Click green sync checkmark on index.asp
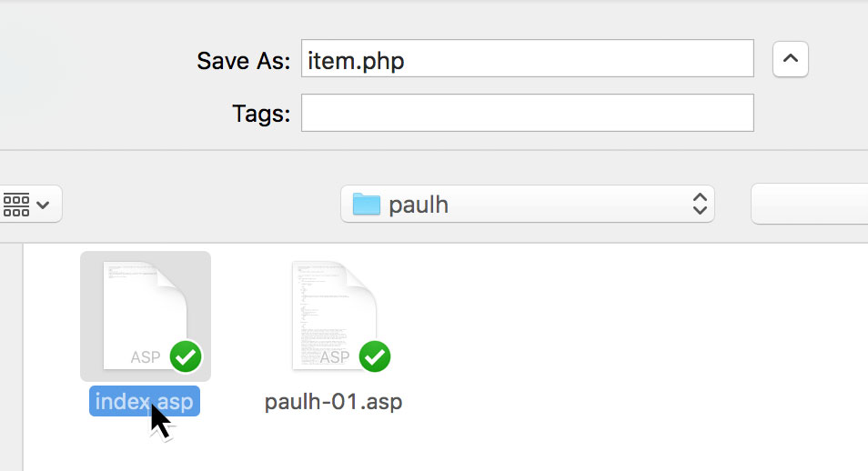This screenshot has width=868, height=471. (x=186, y=356)
